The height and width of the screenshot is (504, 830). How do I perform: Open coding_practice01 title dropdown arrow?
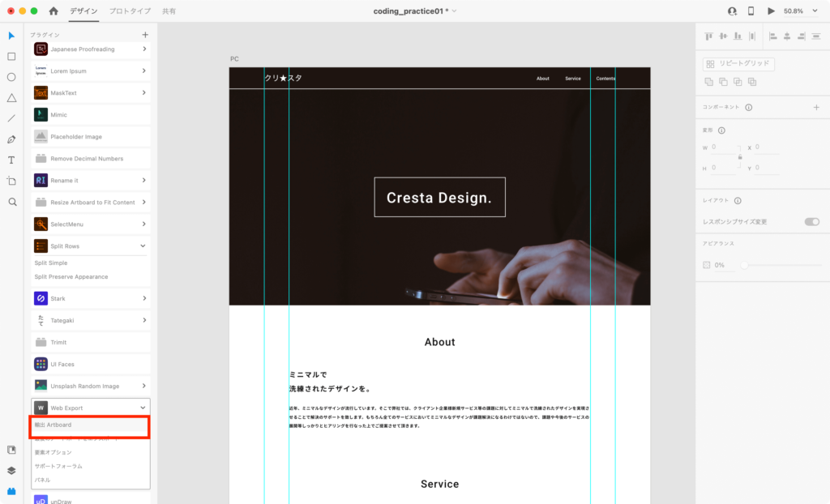[x=454, y=11]
